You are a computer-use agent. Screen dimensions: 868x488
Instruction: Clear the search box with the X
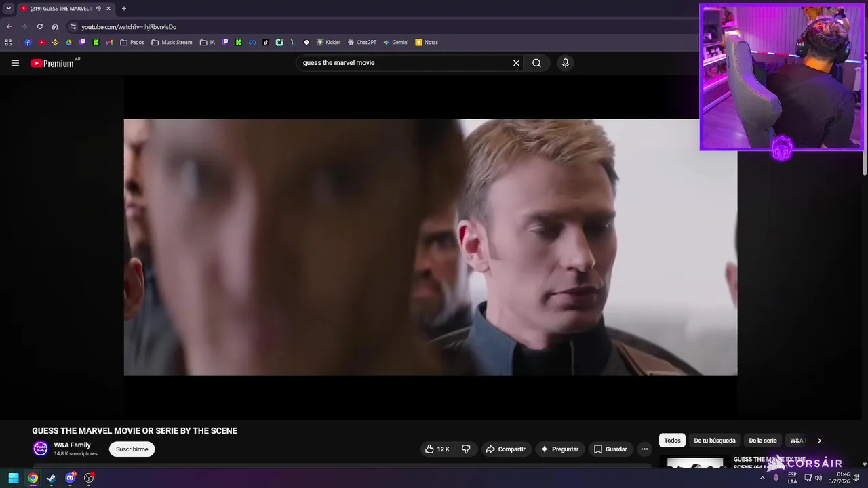tap(516, 63)
